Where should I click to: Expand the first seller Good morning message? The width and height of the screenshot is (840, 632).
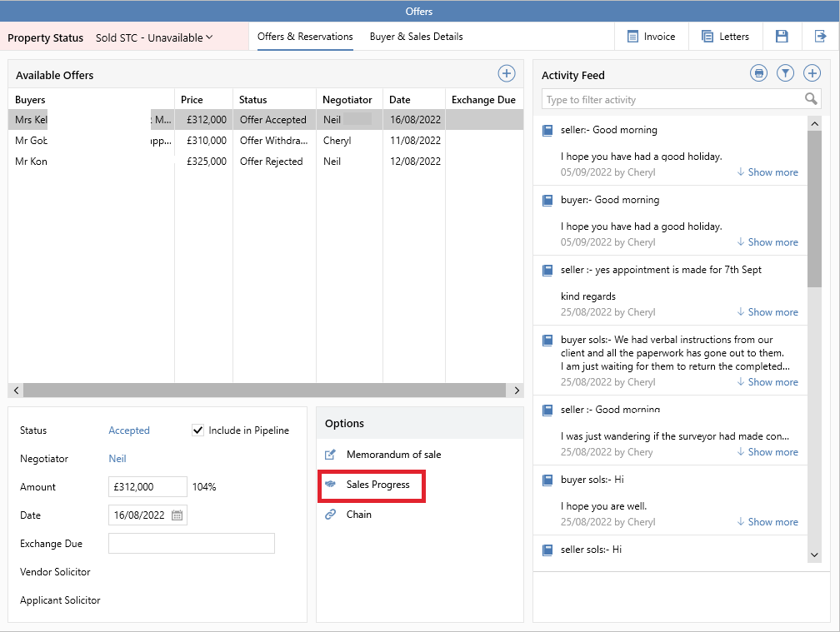point(766,172)
